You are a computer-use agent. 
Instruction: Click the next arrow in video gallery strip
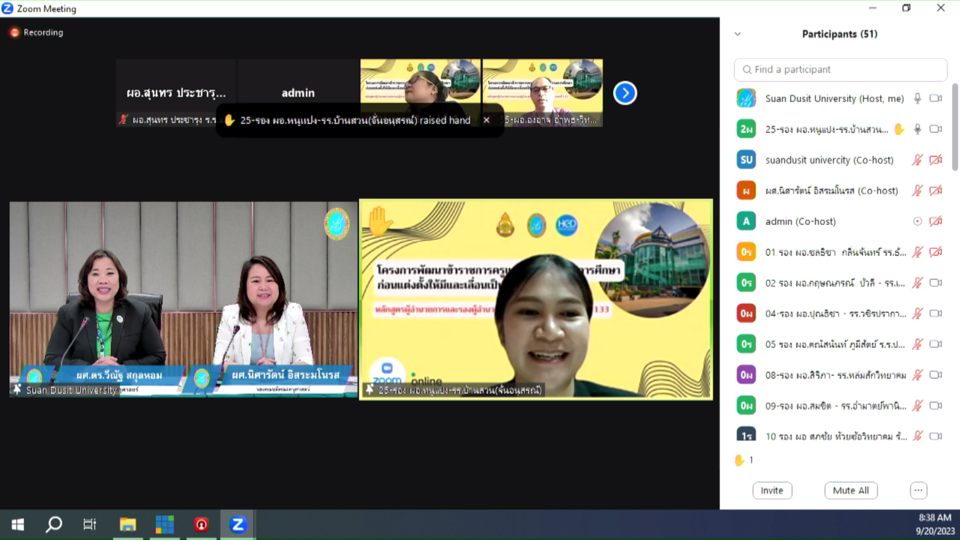[x=625, y=93]
